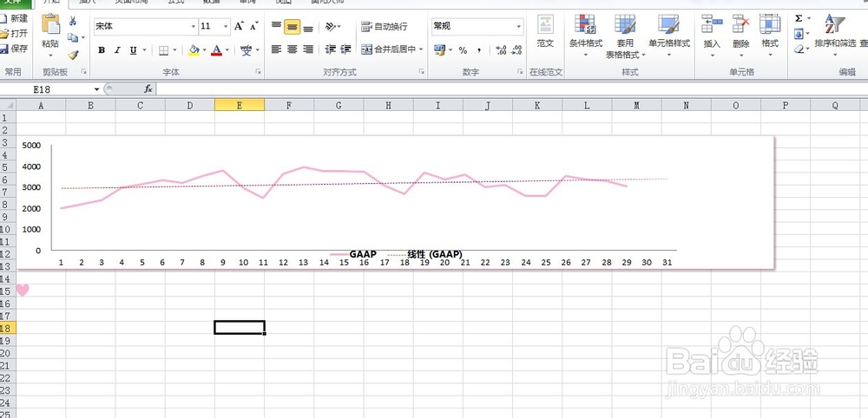868x418 pixels.
Task: Select the GAAP legend entry in chart
Action: (x=354, y=254)
